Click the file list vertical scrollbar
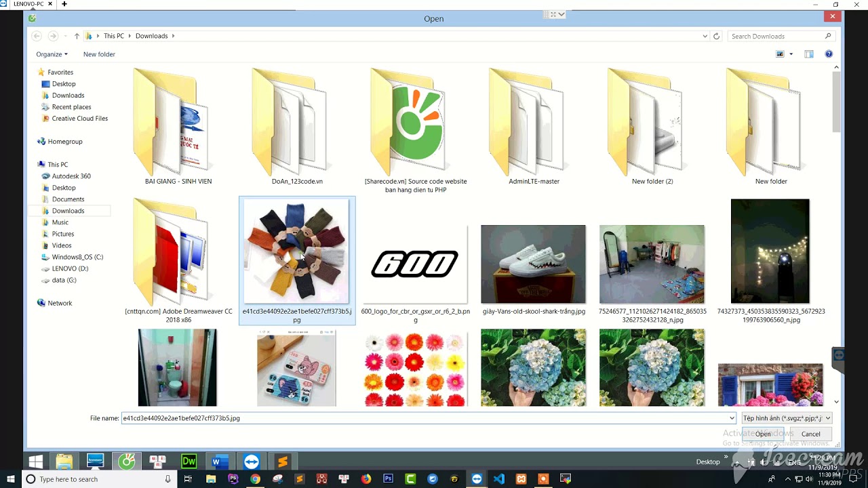 [x=836, y=102]
